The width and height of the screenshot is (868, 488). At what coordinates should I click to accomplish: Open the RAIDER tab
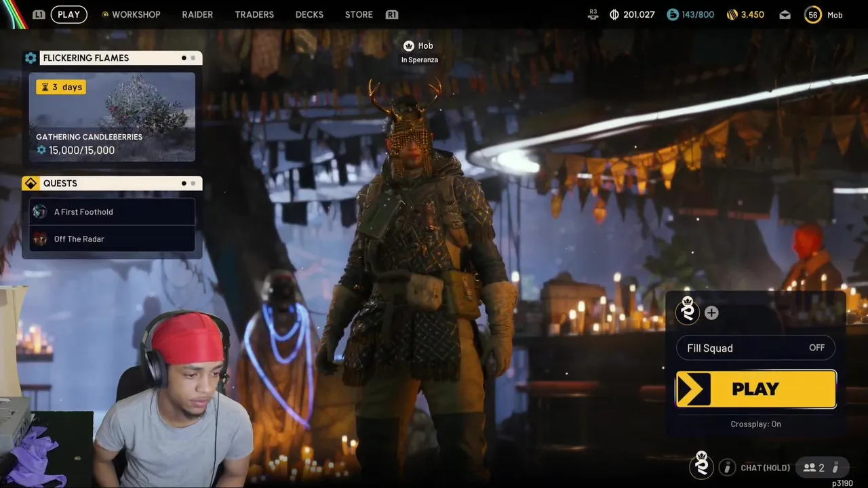tap(197, 14)
